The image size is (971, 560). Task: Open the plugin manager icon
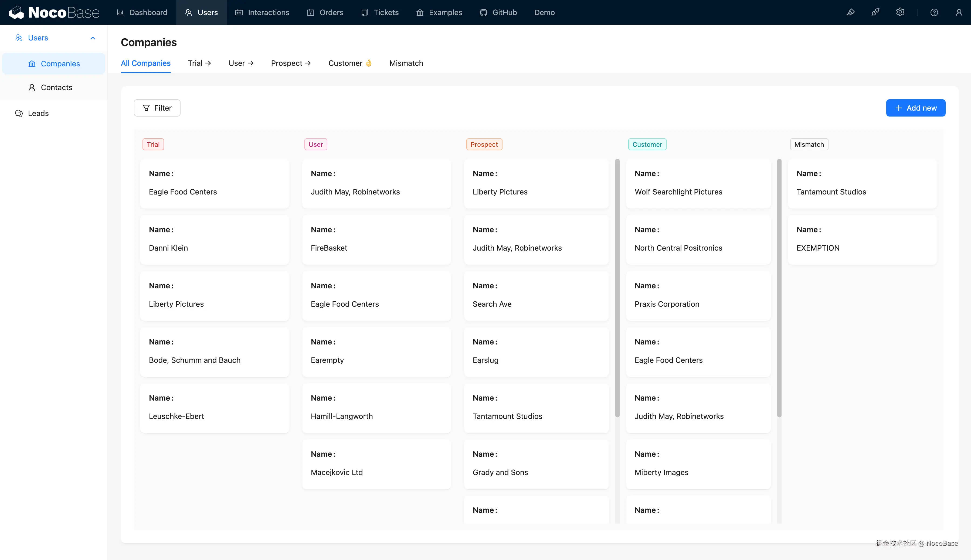875,12
